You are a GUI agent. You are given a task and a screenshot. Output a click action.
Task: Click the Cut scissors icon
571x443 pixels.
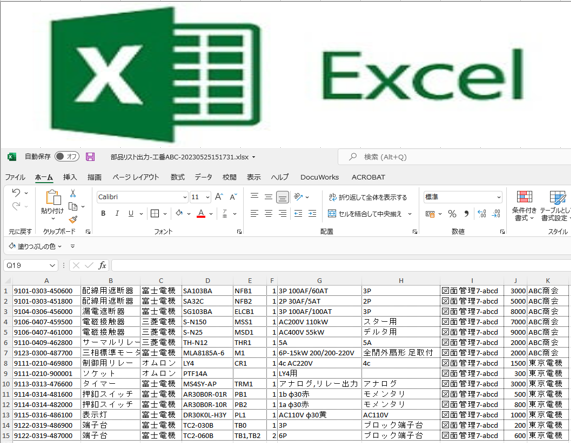coord(73,193)
